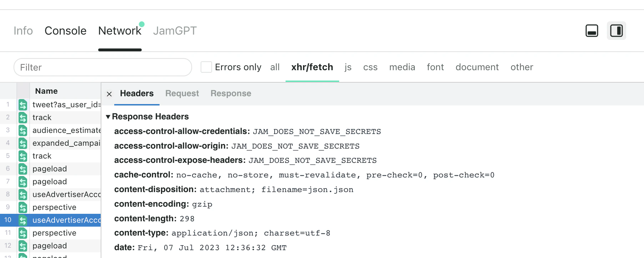Show the Headers sub-tab
The height and width of the screenshot is (258, 644).
[137, 93]
